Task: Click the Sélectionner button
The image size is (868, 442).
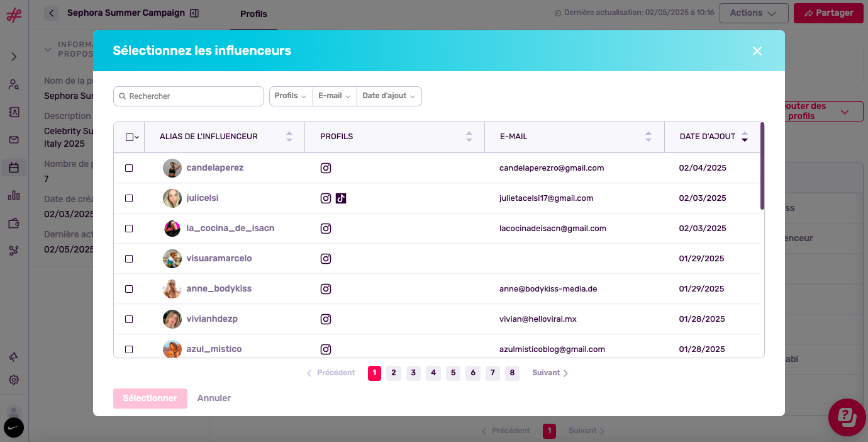Action: click(150, 399)
